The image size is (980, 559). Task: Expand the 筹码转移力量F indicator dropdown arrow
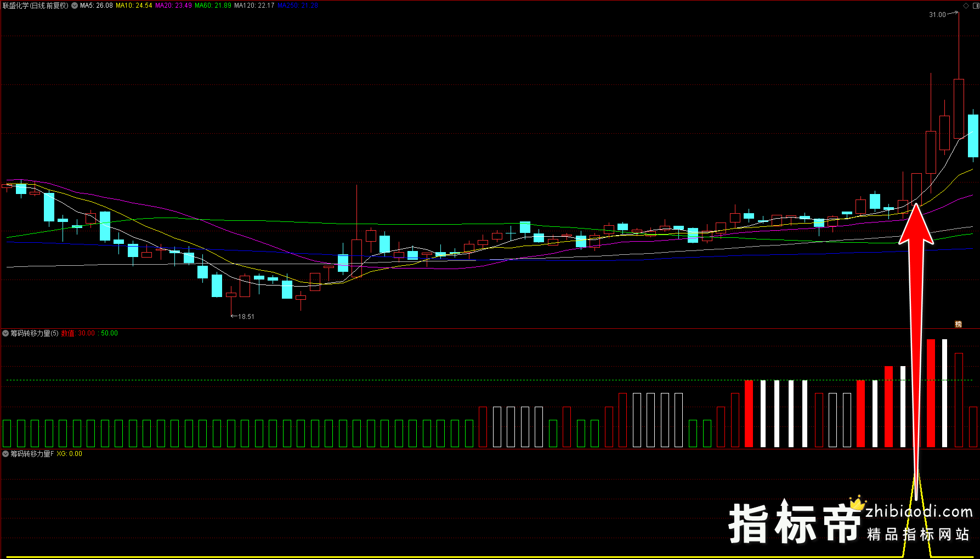pyautogui.click(x=5, y=454)
